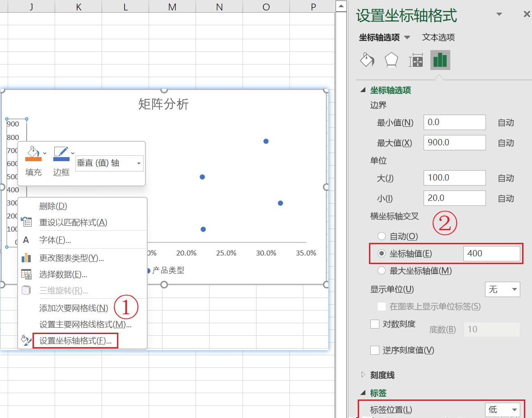Select the 坐标轴值(E) radio button
This screenshot has height=418, width=532.
pos(382,253)
